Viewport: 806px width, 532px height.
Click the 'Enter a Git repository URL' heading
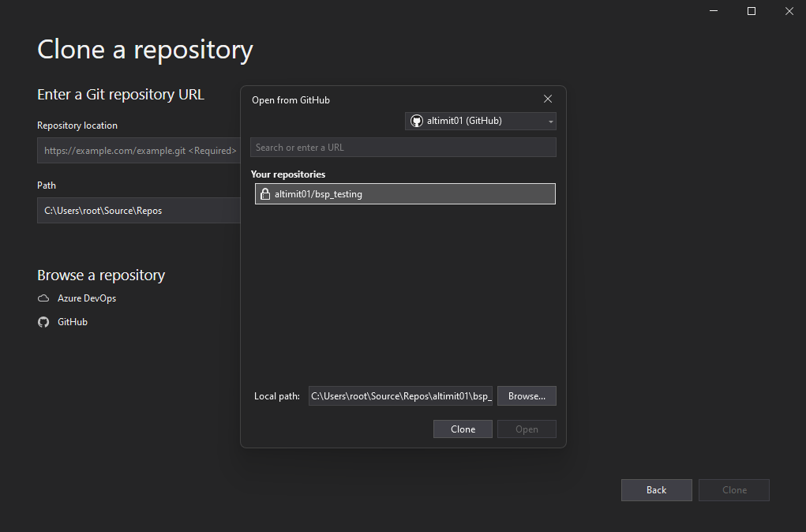tap(121, 95)
